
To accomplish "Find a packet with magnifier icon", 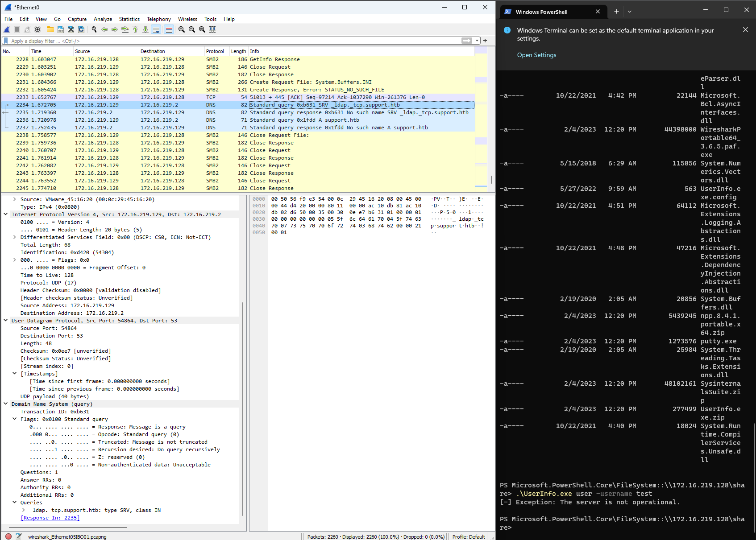I will tap(94, 29).
